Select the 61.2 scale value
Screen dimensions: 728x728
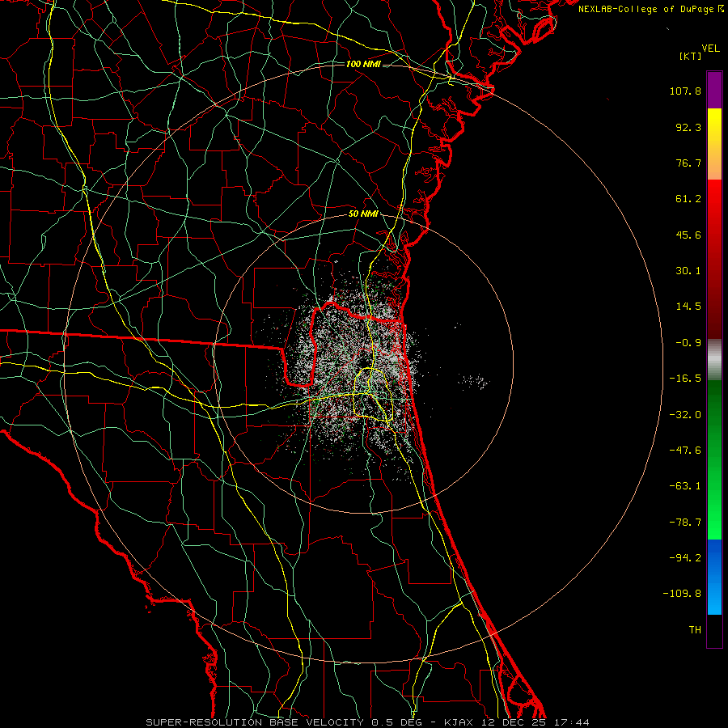coord(688,199)
